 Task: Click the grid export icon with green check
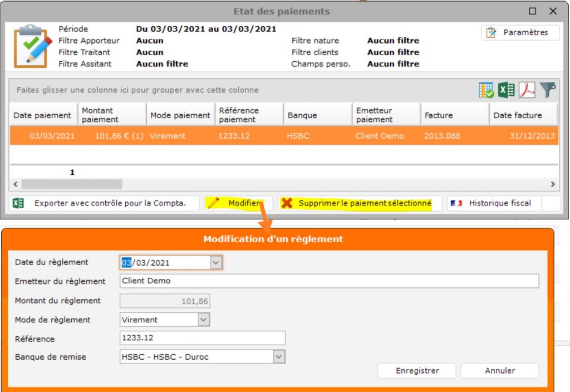pyautogui.click(x=486, y=90)
